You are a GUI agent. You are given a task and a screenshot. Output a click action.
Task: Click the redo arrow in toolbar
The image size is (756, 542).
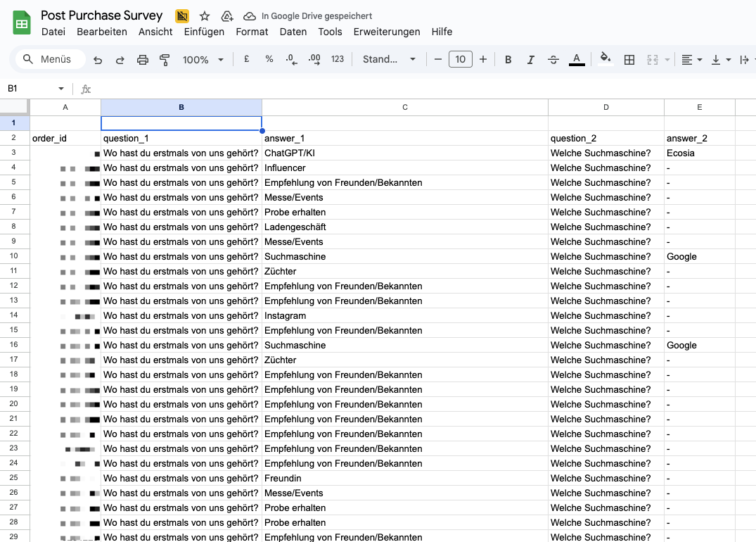coord(120,60)
